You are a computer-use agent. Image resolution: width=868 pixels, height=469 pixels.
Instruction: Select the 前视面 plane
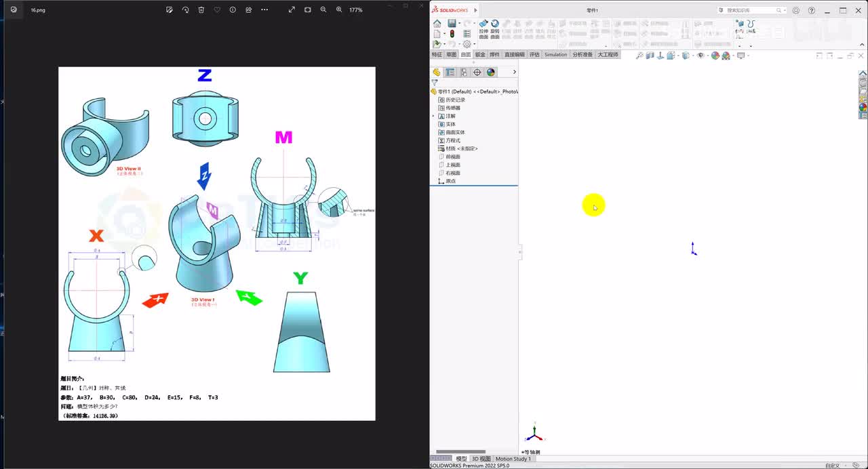coord(449,157)
